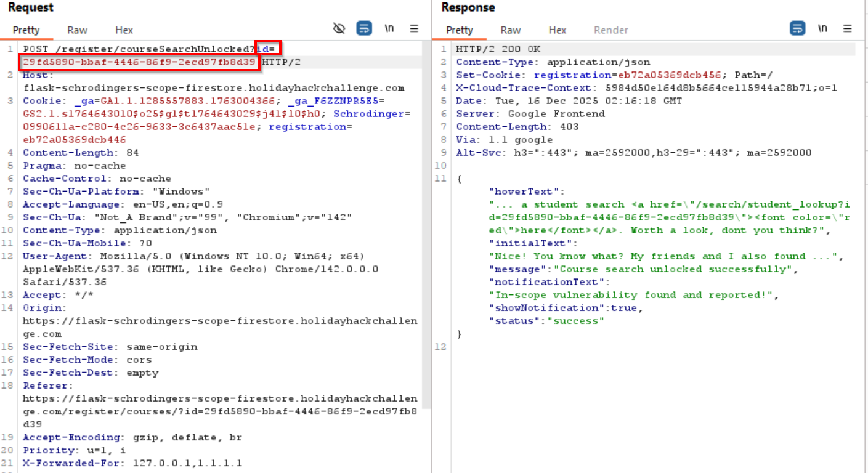Click the \n icon in Response panel
868x473 pixels.
(x=822, y=28)
